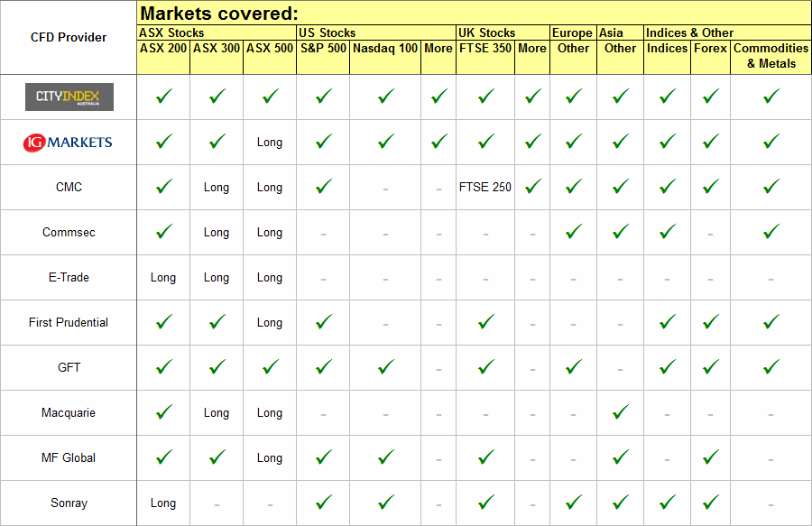Click City Index Commodities & Metals checkmark

771,97
